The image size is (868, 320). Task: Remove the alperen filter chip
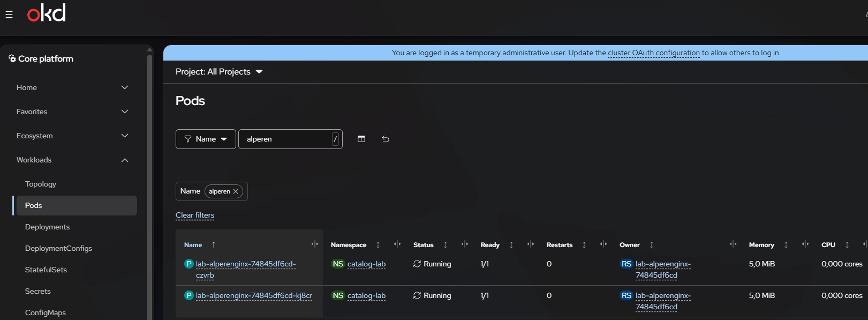tap(236, 191)
